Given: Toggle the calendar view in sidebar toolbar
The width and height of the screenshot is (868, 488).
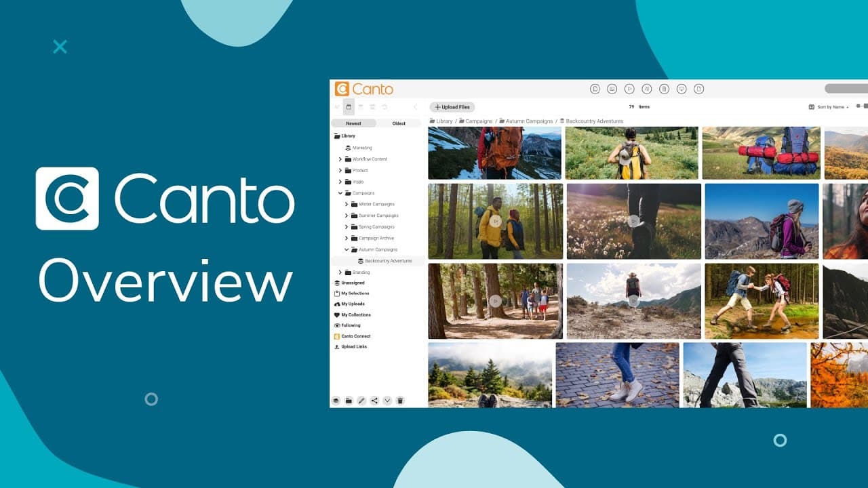Looking at the screenshot, I should [349, 107].
